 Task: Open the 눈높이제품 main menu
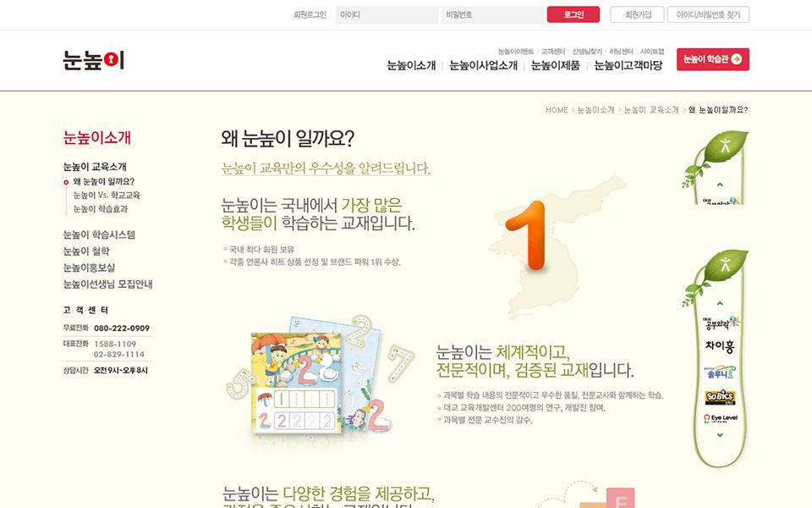click(x=556, y=65)
